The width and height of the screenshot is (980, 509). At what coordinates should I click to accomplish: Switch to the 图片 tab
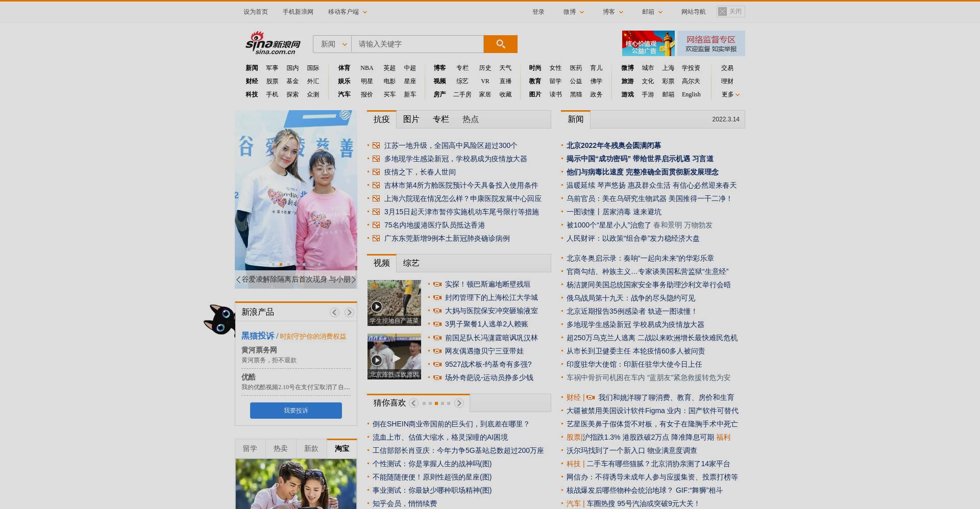click(x=411, y=119)
